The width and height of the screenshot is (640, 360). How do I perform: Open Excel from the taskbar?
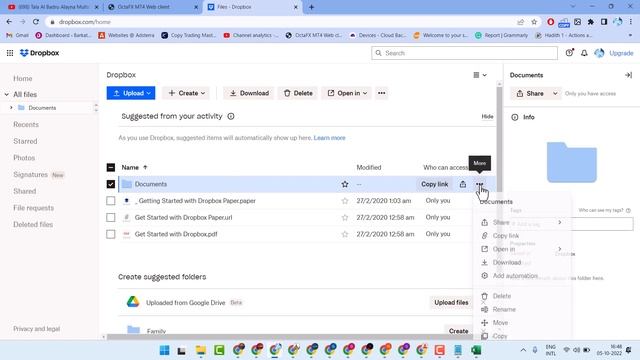476,350
